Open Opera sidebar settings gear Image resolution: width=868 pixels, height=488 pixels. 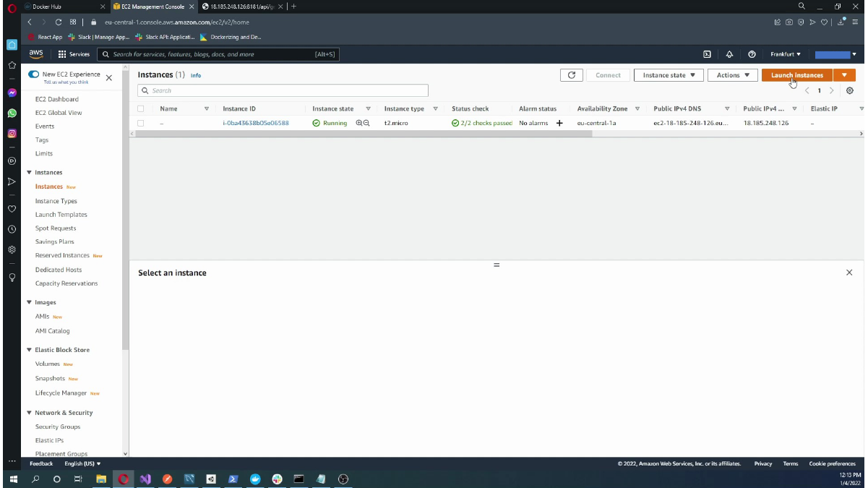12,249
